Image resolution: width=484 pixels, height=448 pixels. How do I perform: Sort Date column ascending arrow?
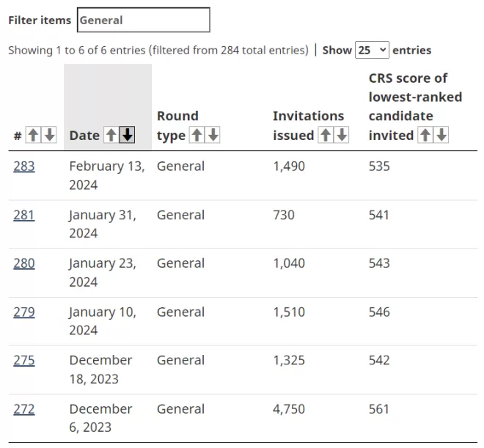coord(111,135)
